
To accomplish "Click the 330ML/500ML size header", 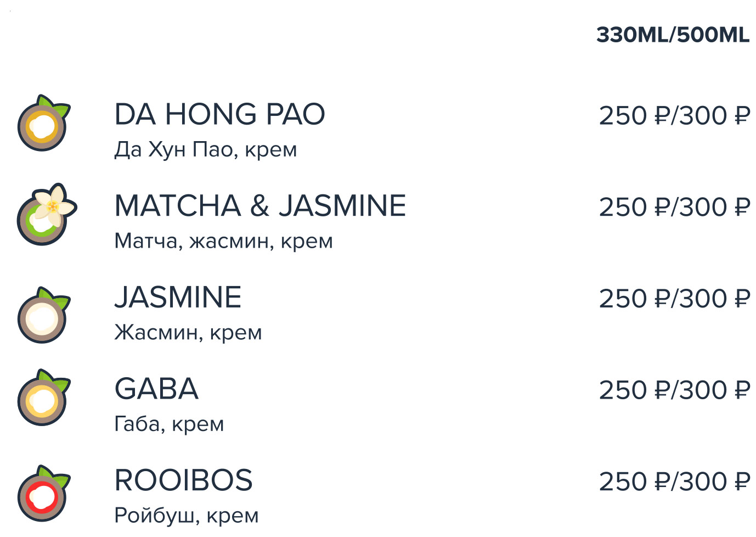I will 673,35.
